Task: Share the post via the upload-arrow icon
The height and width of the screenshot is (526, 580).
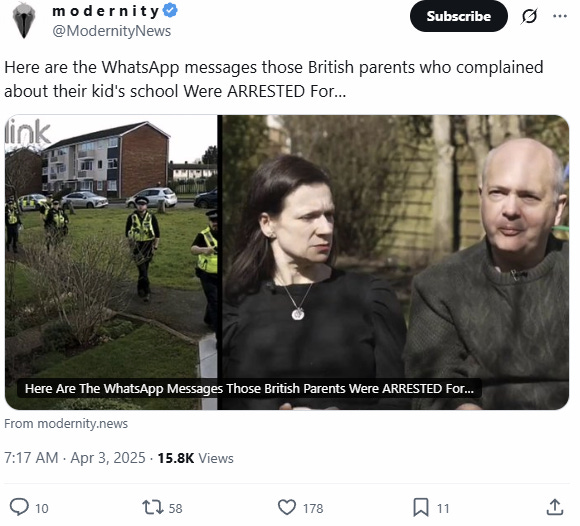Action: [555, 507]
